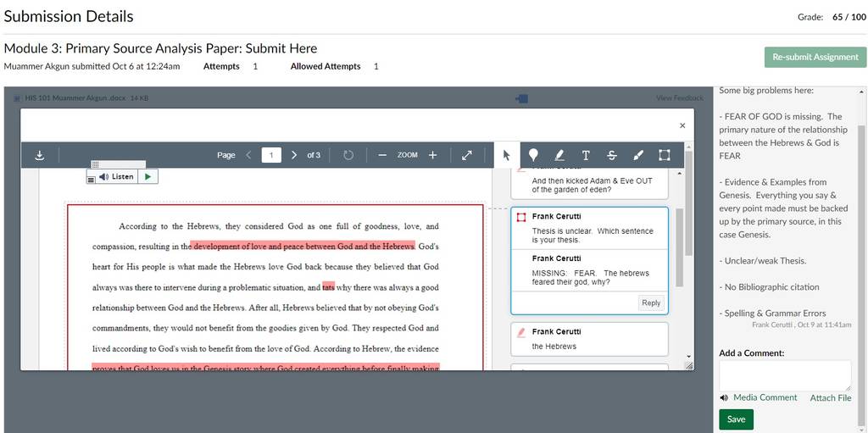
Task: Rotate the document view
Action: 348,155
